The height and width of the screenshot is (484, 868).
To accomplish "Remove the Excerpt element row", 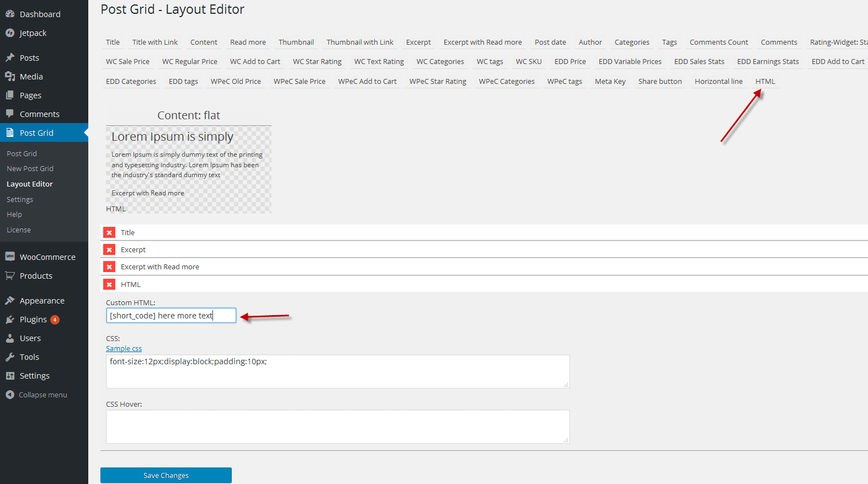I will [x=109, y=250].
